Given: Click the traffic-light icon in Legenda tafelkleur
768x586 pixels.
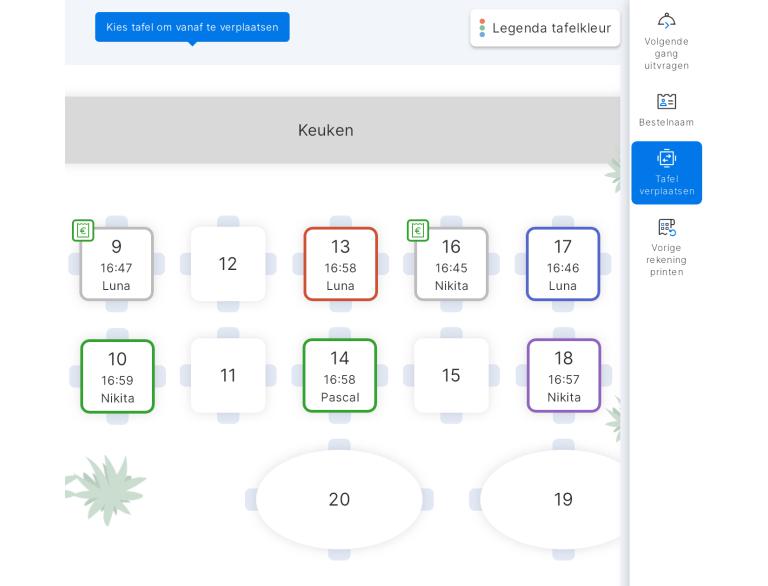Looking at the screenshot, I should (482, 28).
